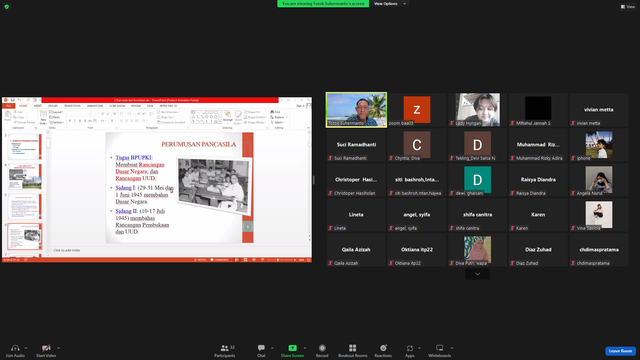The height and width of the screenshot is (360, 640).
Task: Click New Slide in the PowerPoint ribbon
Action: click(x=43, y=117)
